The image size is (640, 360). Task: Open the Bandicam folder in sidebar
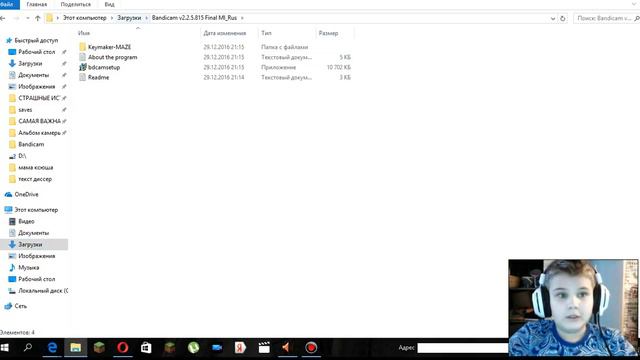[31, 144]
